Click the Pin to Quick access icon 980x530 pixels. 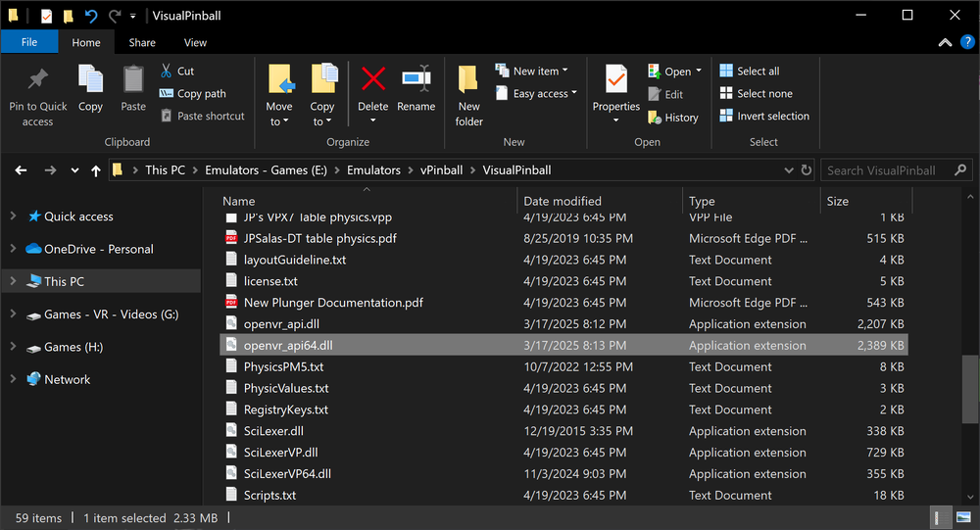(x=37, y=79)
